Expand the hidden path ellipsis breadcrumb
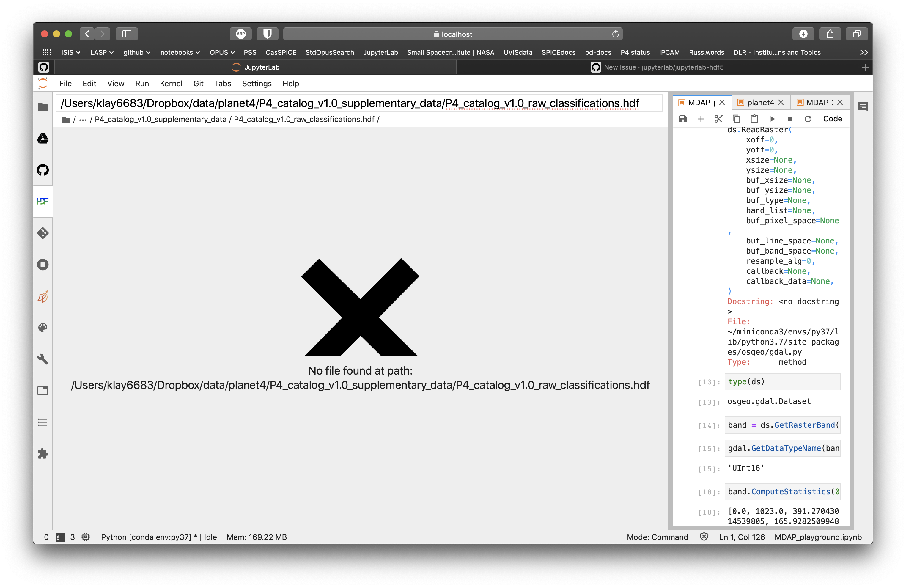 [x=83, y=120]
